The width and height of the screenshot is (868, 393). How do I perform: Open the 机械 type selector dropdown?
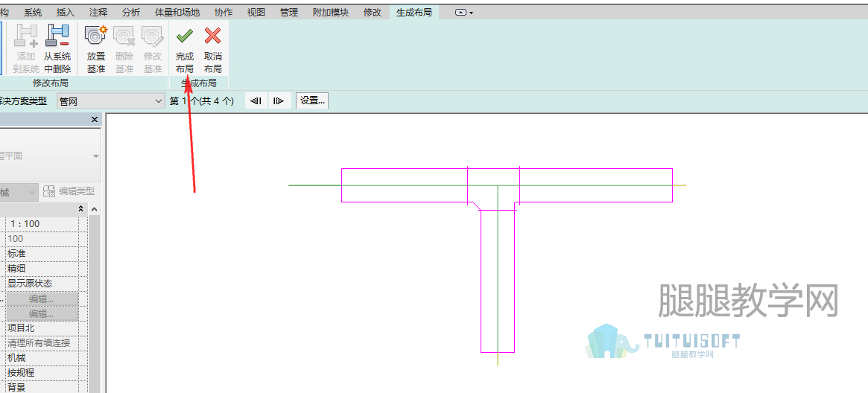19,192
